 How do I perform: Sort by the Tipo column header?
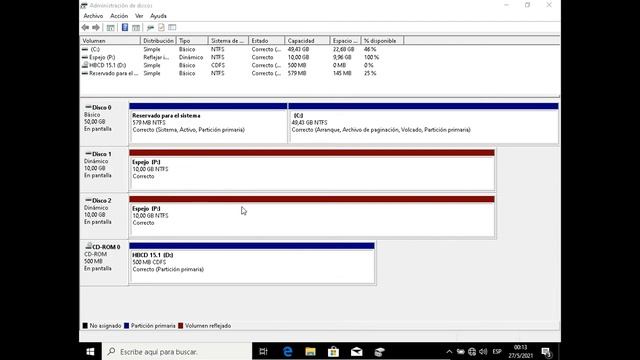(192, 41)
